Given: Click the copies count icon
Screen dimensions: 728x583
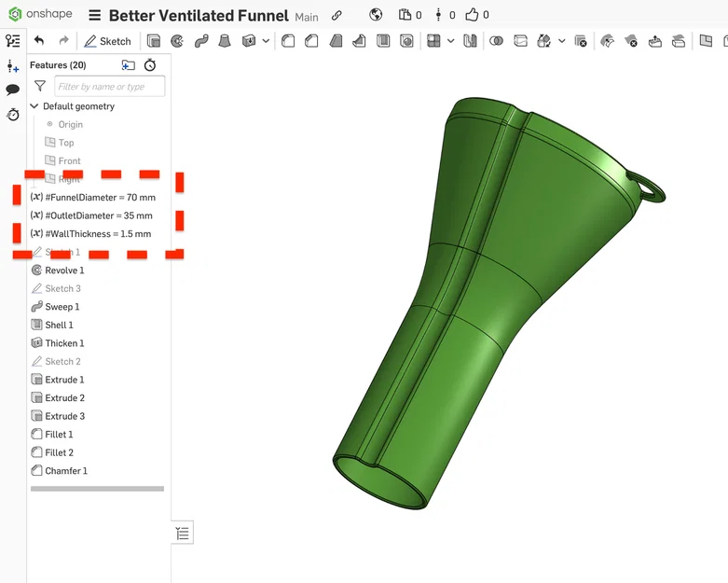Looking at the screenshot, I should click(405, 15).
